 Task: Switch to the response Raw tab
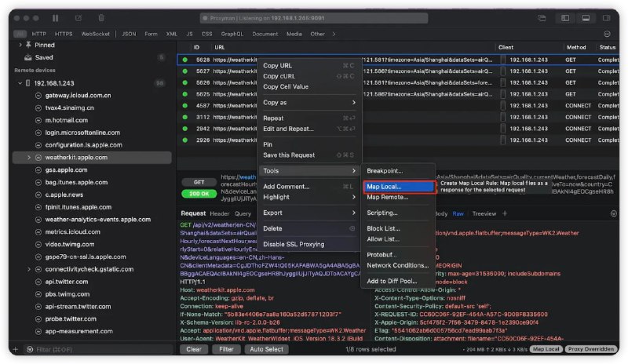[458, 214]
